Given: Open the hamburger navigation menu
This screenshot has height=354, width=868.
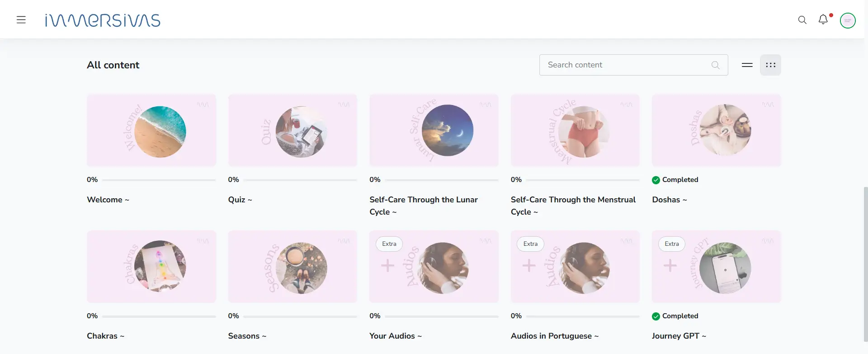Looking at the screenshot, I should pyautogui.click(x=21, y=20).
